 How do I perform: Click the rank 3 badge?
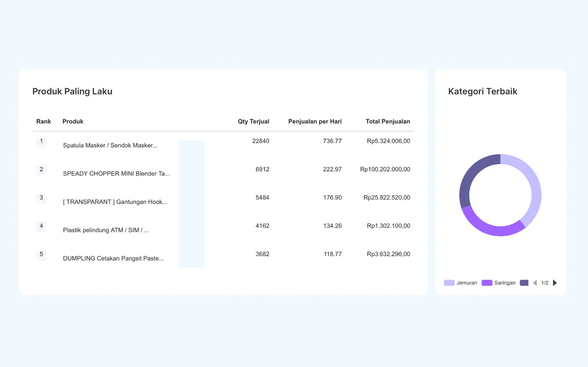point(41,198)
